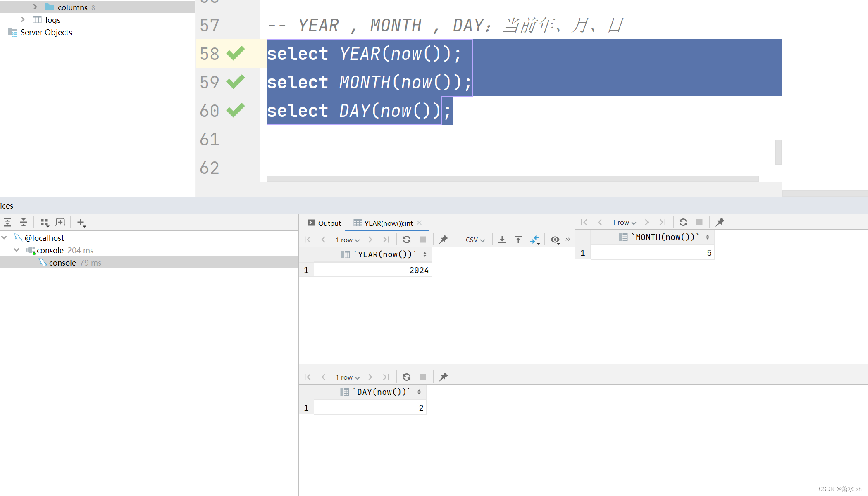This screenshot has width=868, height=496.
Task: Expand all services tree nodes
Action: point(7,223)
